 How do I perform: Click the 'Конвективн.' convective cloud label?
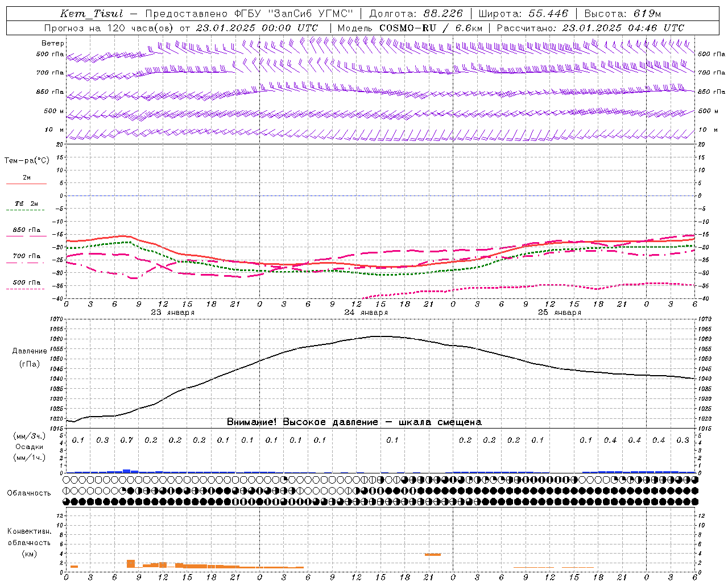click(x=30, y=531)
